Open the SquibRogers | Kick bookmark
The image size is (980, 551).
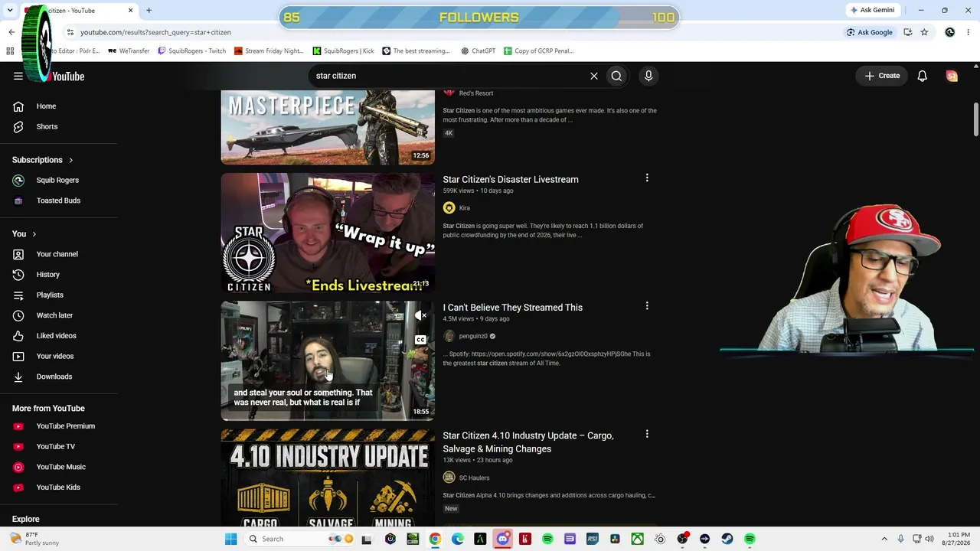tap(343, 51)
